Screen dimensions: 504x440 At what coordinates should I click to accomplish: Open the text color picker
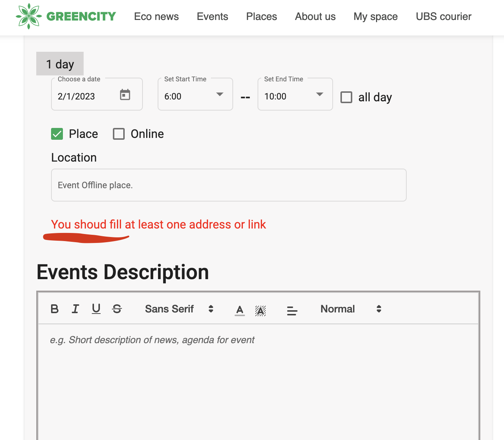coord(239,310)
